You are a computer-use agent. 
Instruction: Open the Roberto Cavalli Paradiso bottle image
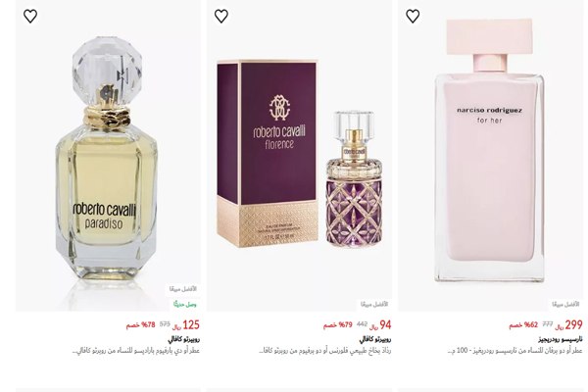pyautogui.click(x=106, y=160)
